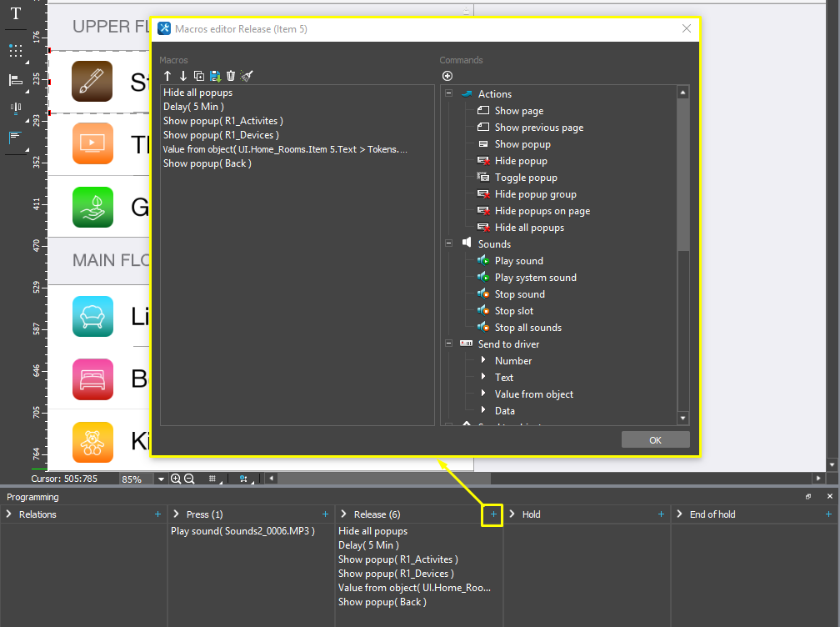The image size is (840, 627).
Task: Select the Hold column in Programming panel
Action: click(x=533, y=514)
